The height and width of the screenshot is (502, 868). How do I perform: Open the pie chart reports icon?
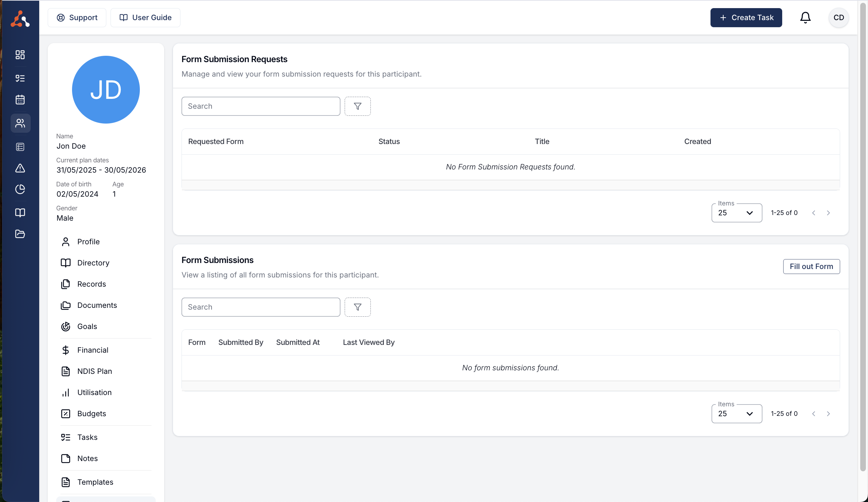coord(20,189)
